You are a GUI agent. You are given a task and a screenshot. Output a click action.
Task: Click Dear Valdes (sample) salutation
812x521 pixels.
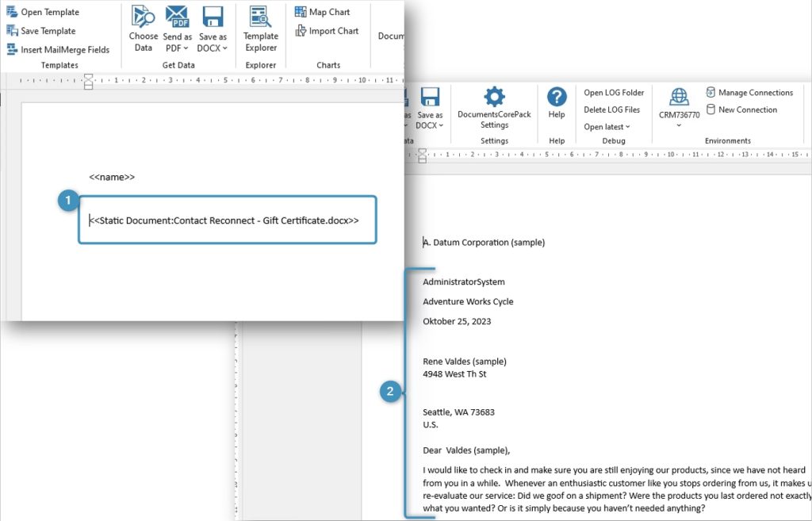pos(466,450)
